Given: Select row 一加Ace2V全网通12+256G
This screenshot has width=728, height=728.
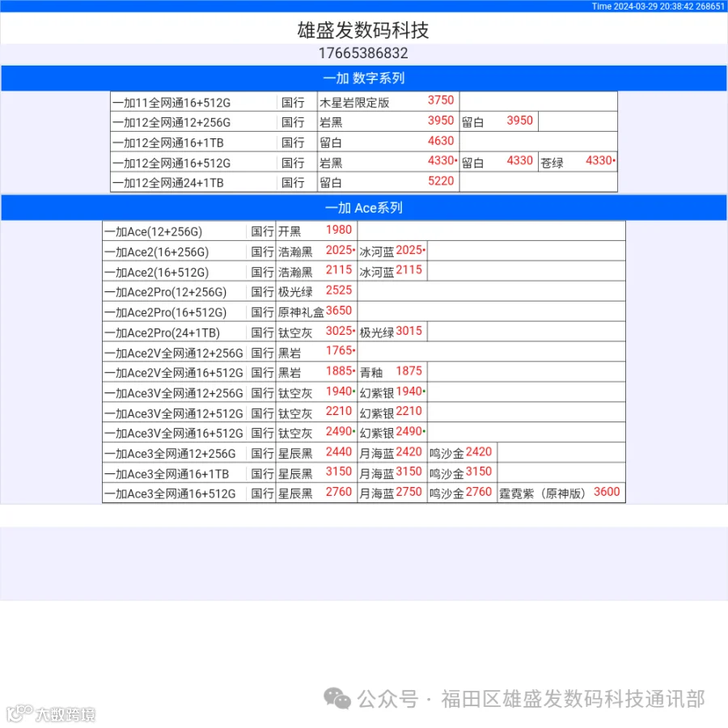Looking at the screenshot, I should (364, 352).
